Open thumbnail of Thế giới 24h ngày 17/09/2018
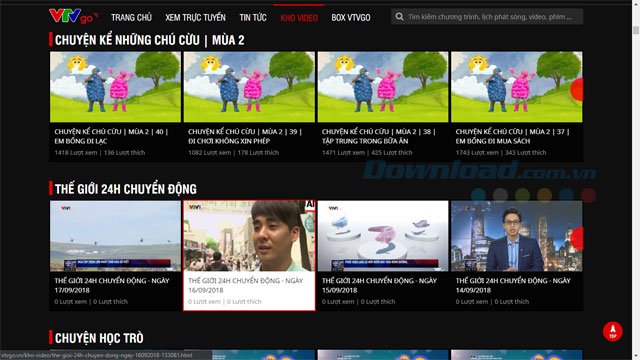This screenshot has width=640, height=360. coord(116,236)
